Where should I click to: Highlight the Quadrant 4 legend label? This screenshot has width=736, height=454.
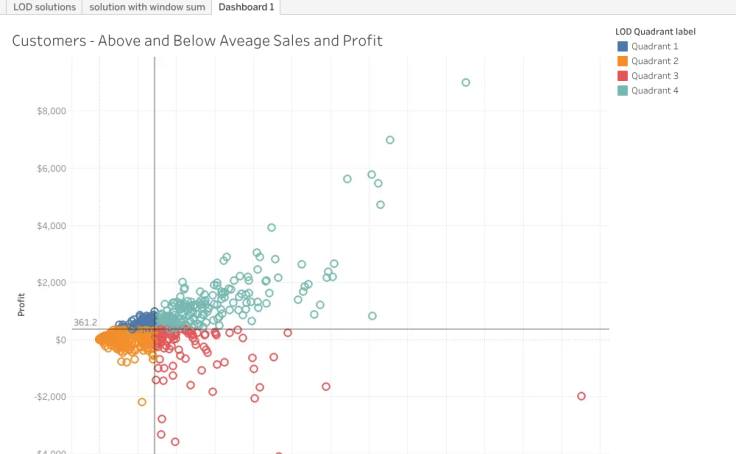click(654, 91)
